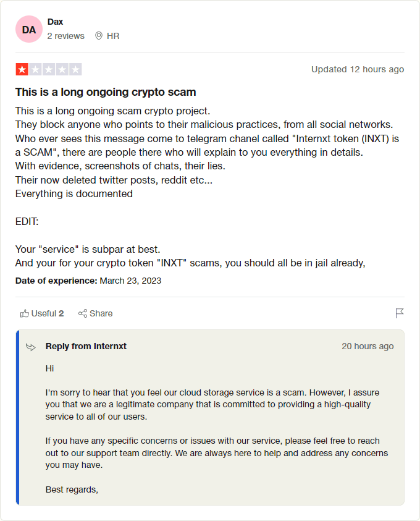The image size is (420, 521).
Task: Click the "Date of experience" line
Action: (x=88, y=281)
